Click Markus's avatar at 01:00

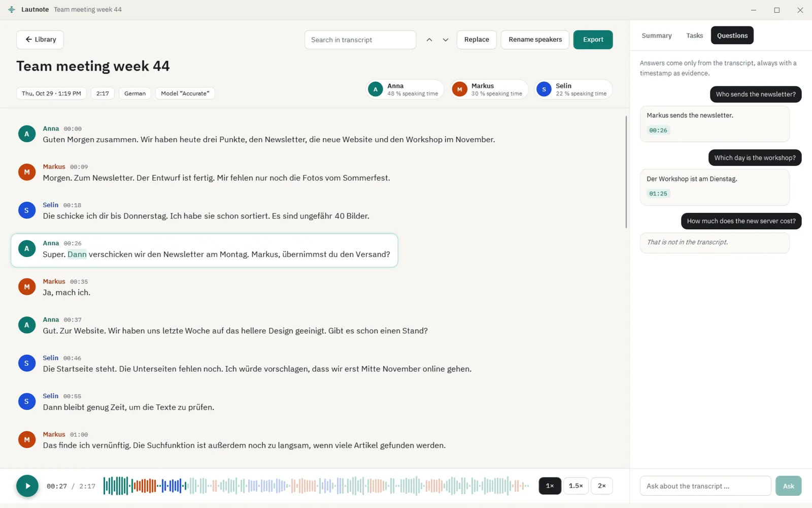coord(27,440)
